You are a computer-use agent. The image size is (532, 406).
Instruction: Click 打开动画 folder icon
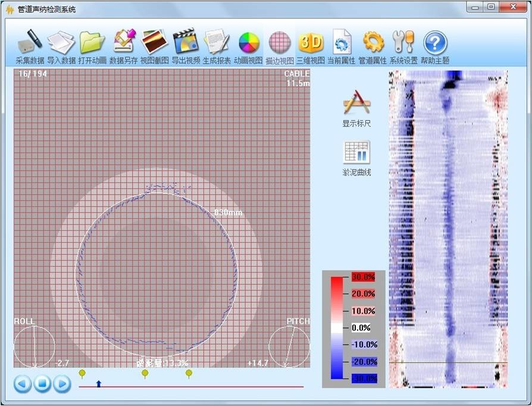[92, 43]
